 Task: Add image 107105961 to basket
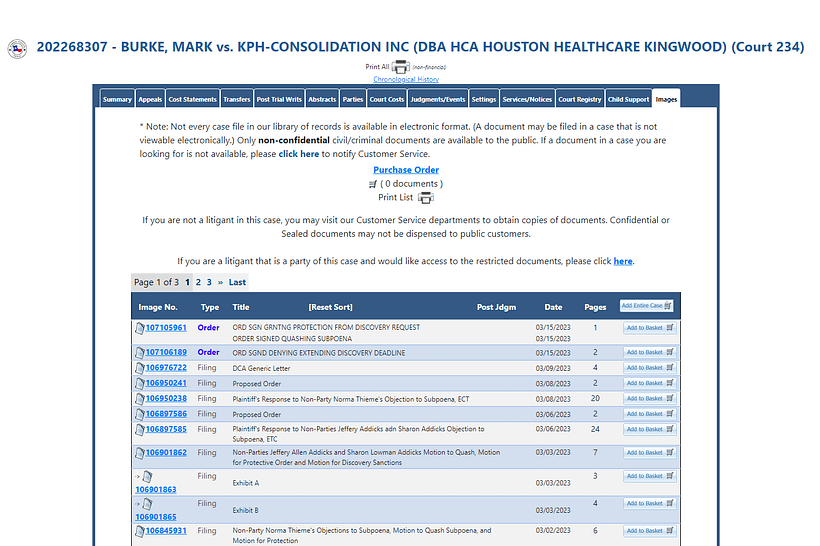pos(650,328)
